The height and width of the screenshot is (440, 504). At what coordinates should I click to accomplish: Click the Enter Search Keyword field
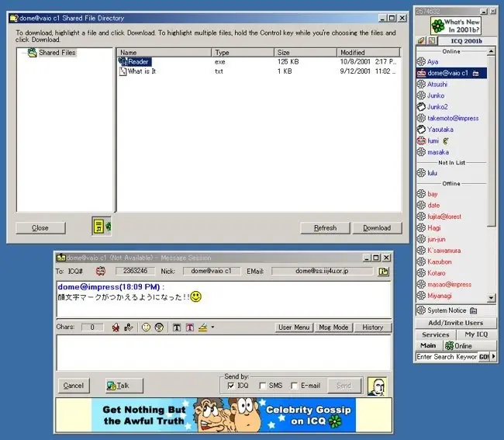447,357
